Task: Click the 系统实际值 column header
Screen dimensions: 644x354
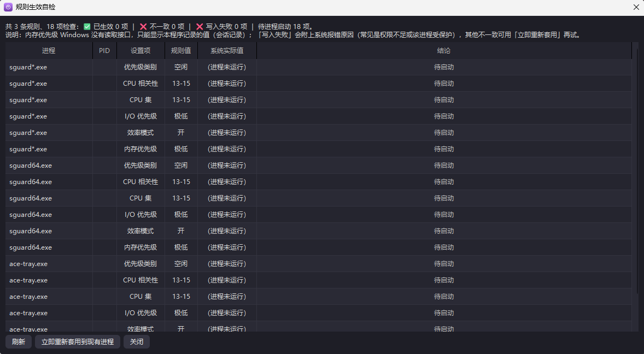Action: point(227,50)
